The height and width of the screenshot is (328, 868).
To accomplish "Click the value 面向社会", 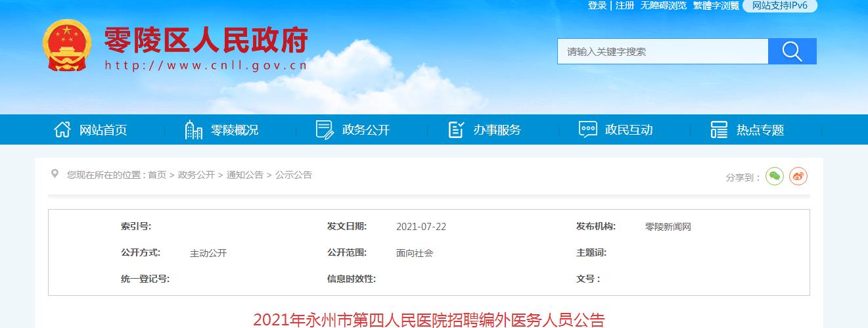I will click(415, 253).
